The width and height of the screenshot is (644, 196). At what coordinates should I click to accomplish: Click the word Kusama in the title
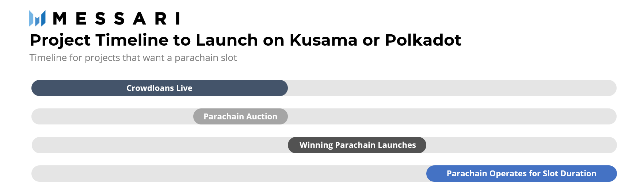[x=323, y=40]
